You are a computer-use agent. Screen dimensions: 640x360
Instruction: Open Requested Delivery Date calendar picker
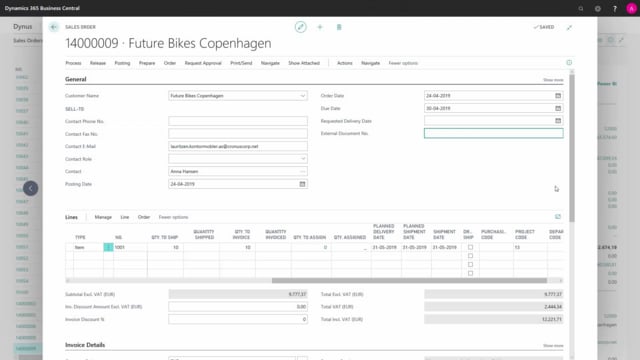(x=558, y=121)
